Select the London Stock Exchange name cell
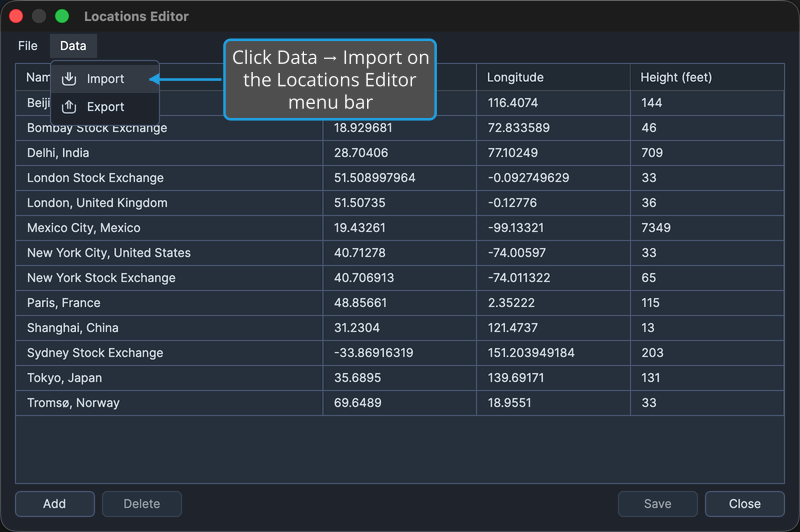The width and height of the screenshot is (800, 532). point(169,178)
